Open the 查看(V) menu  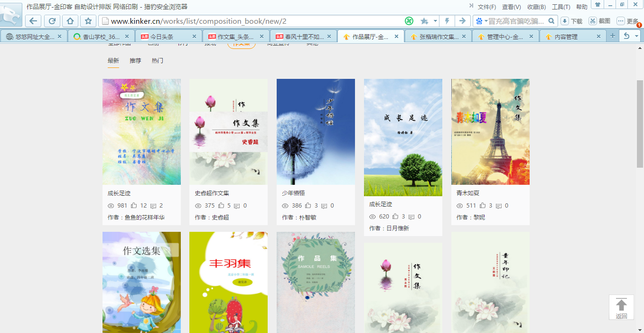point(512,7)
